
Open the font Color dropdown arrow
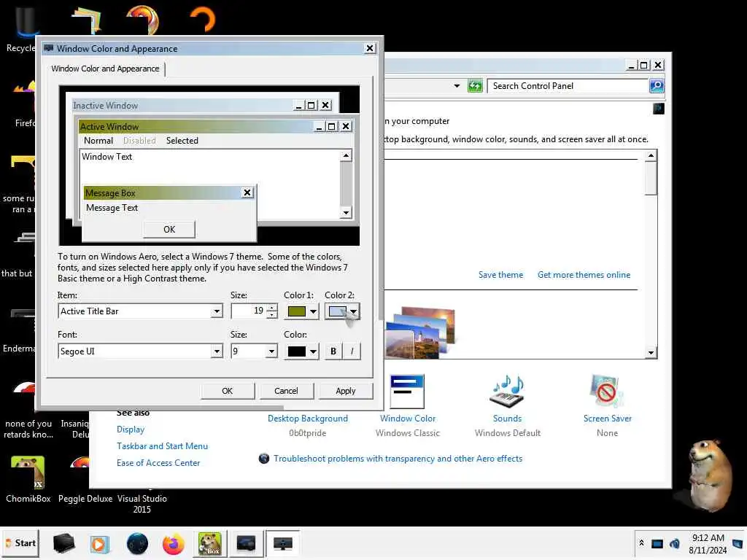coord(313,351)
